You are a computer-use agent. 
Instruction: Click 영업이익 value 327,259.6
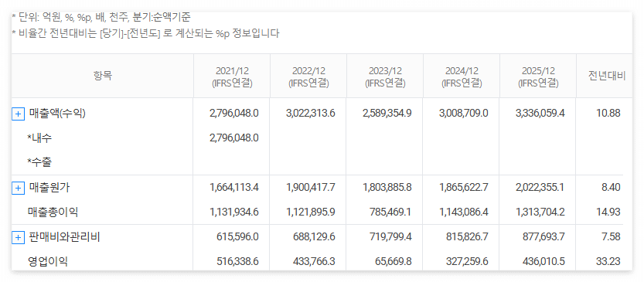tap(467, 261)
